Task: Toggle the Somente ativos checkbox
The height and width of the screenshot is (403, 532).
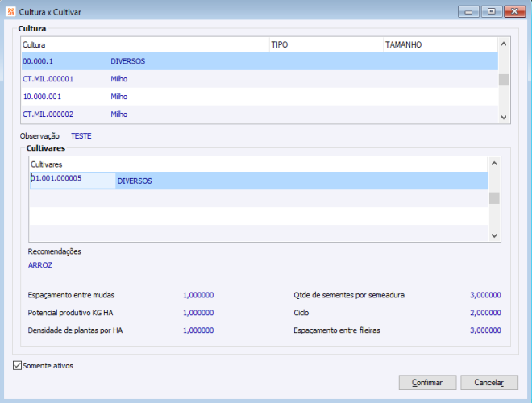Action: point(17,365)
